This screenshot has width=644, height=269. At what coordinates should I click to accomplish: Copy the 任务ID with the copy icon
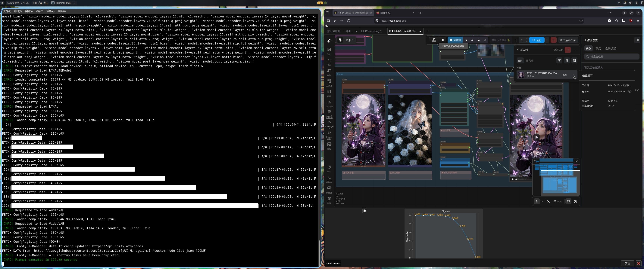pos(630,92)
